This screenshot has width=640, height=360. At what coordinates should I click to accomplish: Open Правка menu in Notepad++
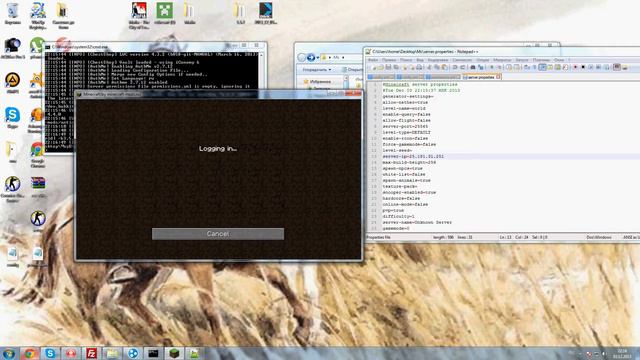[x=390, y=60]
